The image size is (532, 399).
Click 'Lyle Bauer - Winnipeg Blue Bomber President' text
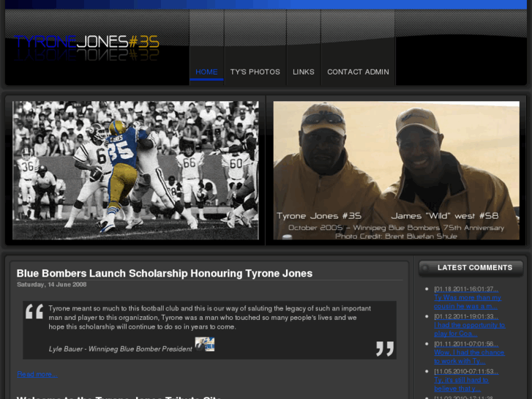(x=120, y=349)
